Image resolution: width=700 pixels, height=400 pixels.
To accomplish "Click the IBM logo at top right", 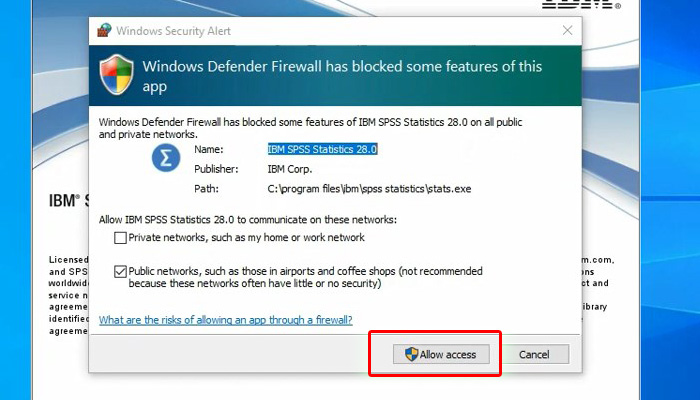I will tap(581, 4).
